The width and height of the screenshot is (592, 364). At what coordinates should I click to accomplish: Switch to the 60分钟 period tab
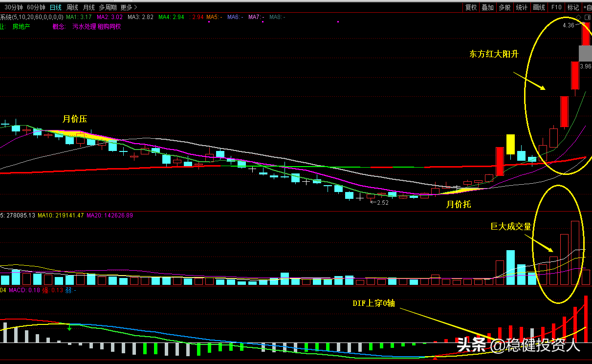(36, 7)
